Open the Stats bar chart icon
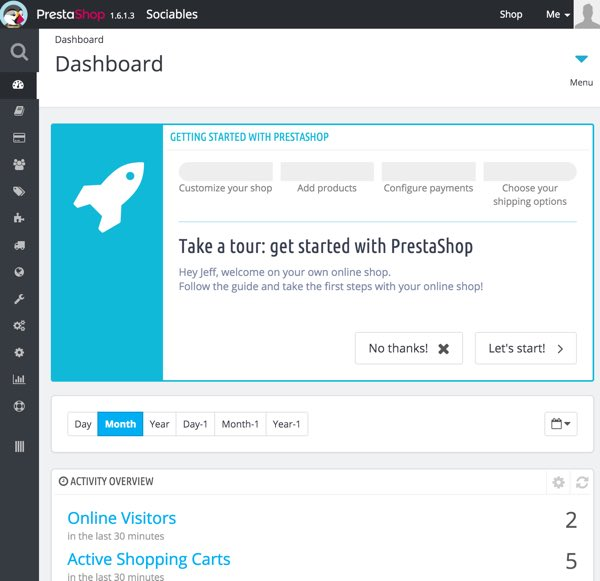 click(x=19, y=379)
